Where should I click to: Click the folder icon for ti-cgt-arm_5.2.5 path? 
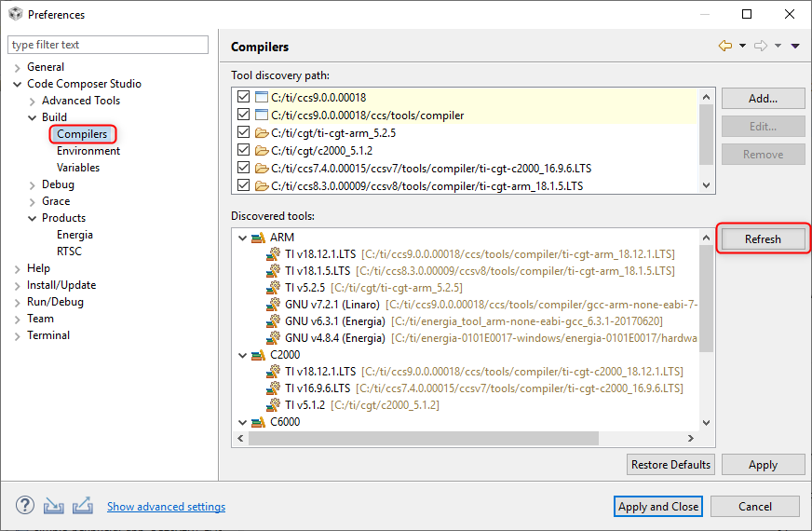(x=262, y=132)
